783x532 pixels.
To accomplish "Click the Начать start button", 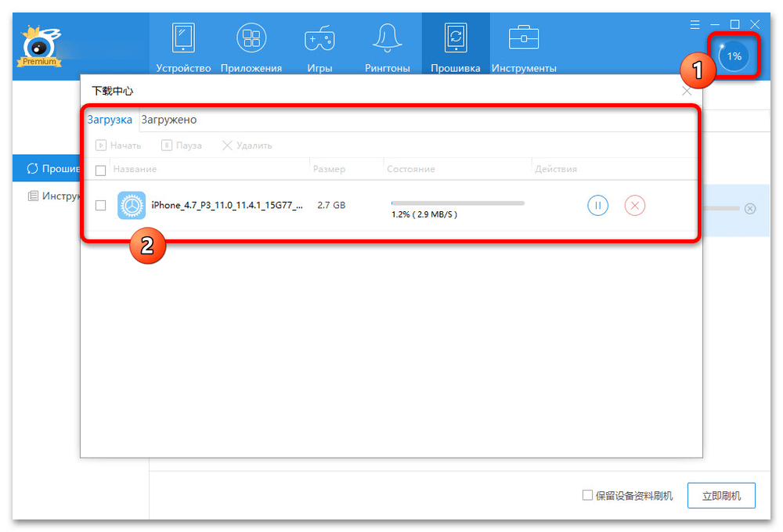I will [x=118, y=146].
